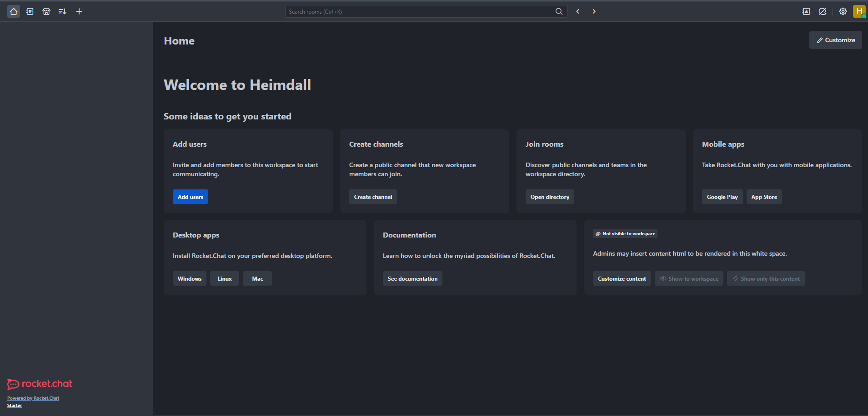
Task: Click the search magnifier in the search bar
Action: [559, 11]
